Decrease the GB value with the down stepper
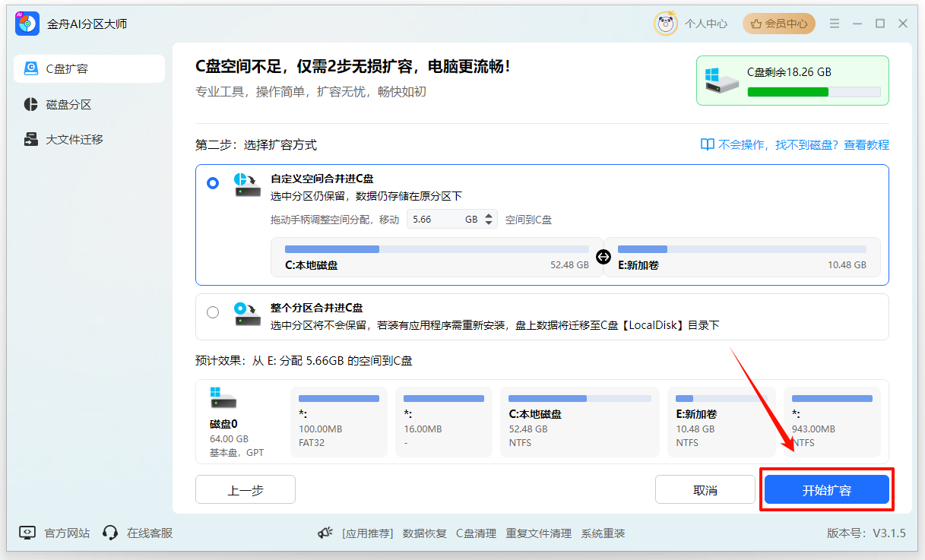Viewport: 925px width, 560px height. 489,223
